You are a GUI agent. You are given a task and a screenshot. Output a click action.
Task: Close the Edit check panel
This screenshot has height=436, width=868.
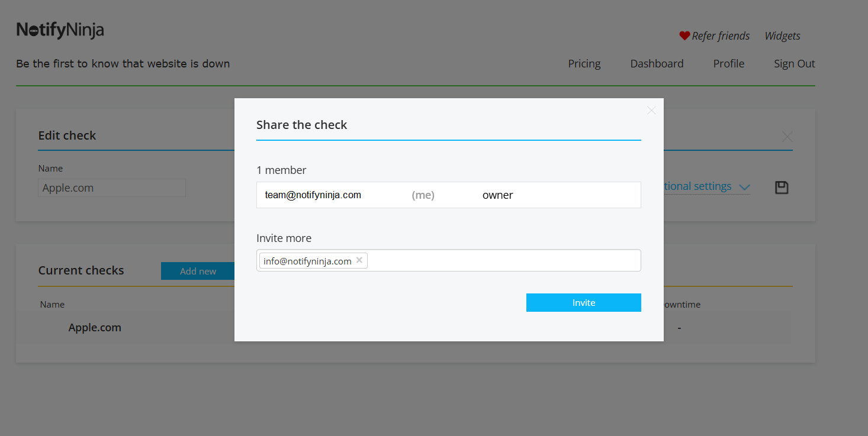point(787,137)
